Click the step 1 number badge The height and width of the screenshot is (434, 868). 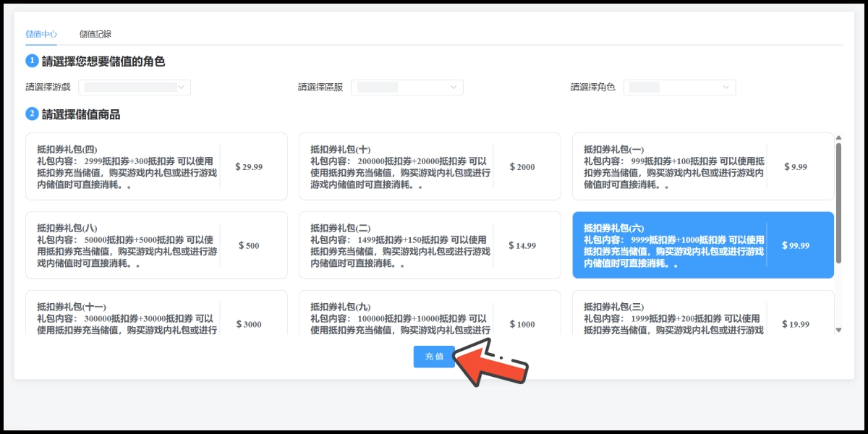(32, 61)
